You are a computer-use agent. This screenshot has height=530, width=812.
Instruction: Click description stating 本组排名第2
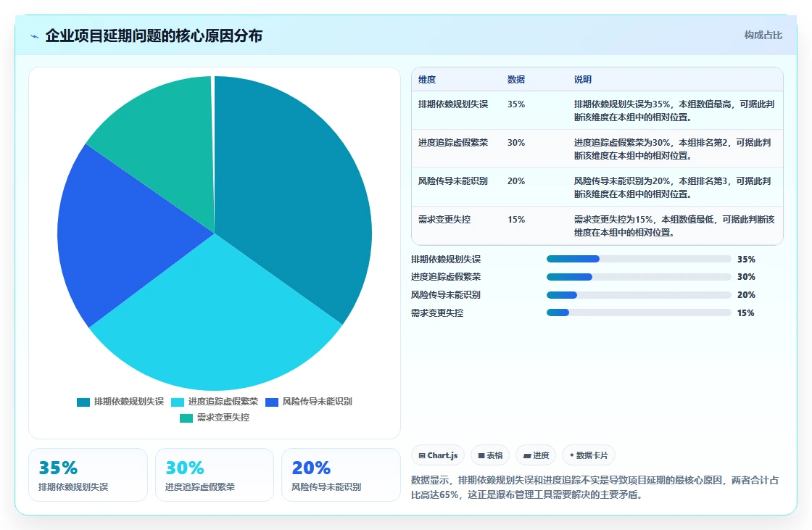[672, 149]
